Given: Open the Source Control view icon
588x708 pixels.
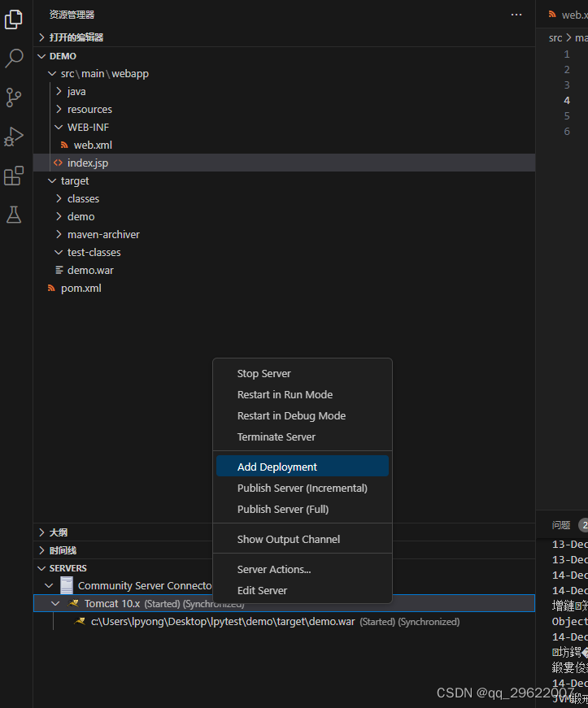Looking at the screenshot, I should coord(14,98).
